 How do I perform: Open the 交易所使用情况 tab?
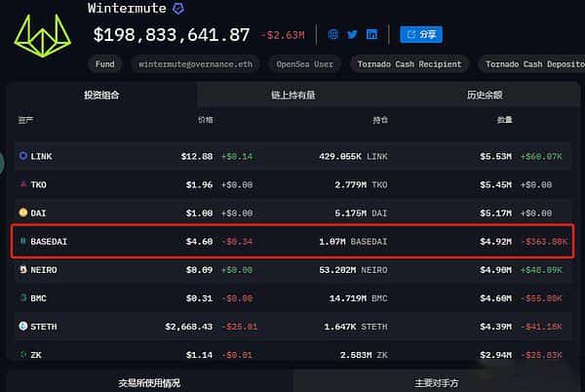click(149, 382)
